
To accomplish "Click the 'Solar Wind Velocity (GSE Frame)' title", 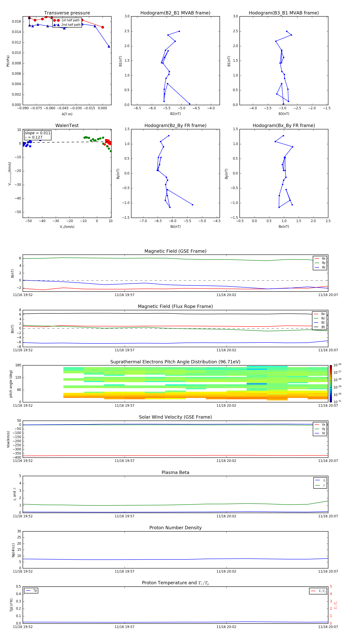I will click(x=175, y=417).
